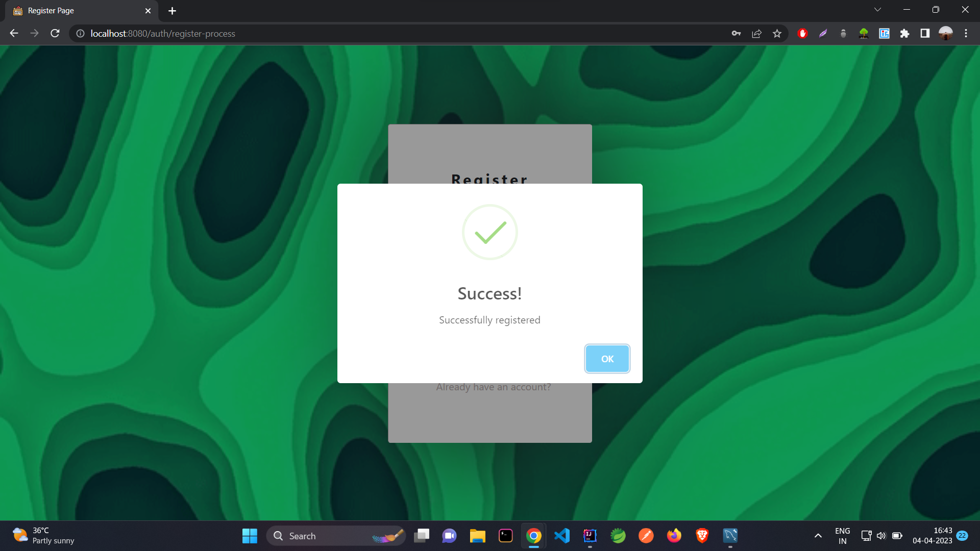View site information icon

coord(80,34)
